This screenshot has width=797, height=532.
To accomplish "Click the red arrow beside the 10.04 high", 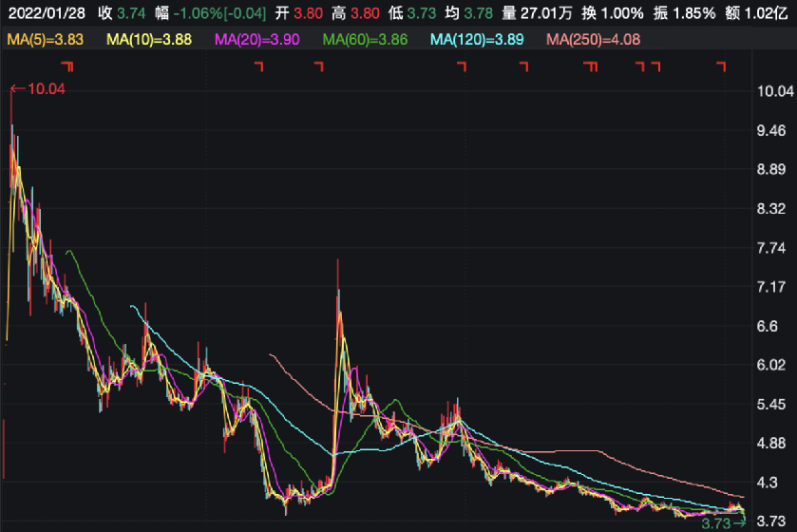I will (x=16, y=89).
